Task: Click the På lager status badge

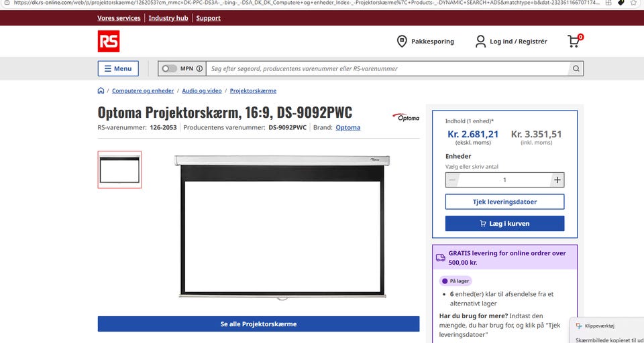Action: coord(455,281)
